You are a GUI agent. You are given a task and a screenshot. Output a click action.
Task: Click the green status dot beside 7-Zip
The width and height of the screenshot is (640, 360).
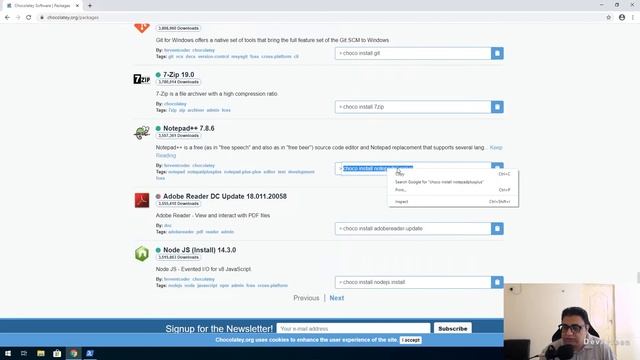click(x=158, y=75)
